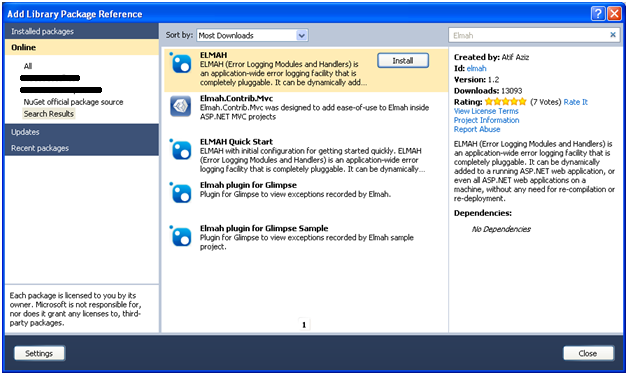Select Elmah plugin for Glimpse Sample title

point(264,228)
